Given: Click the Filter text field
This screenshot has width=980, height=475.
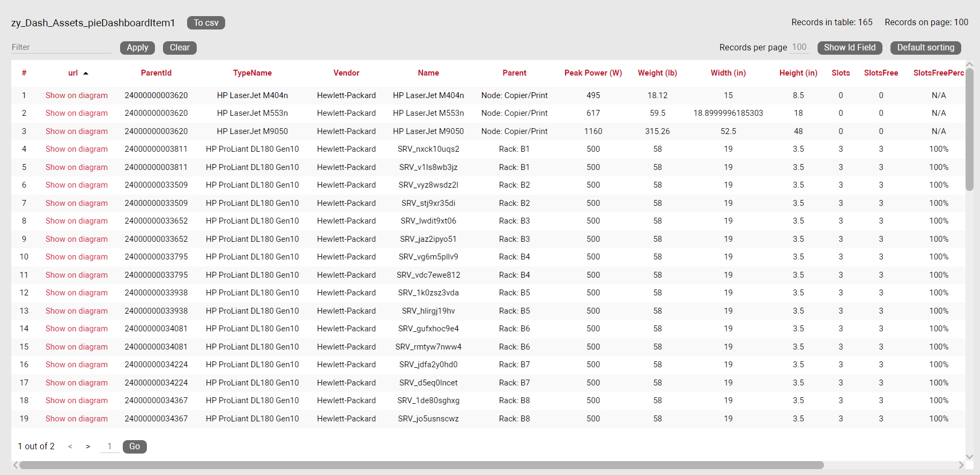Looking at the screenshot, I should click(x=61, y=47).
